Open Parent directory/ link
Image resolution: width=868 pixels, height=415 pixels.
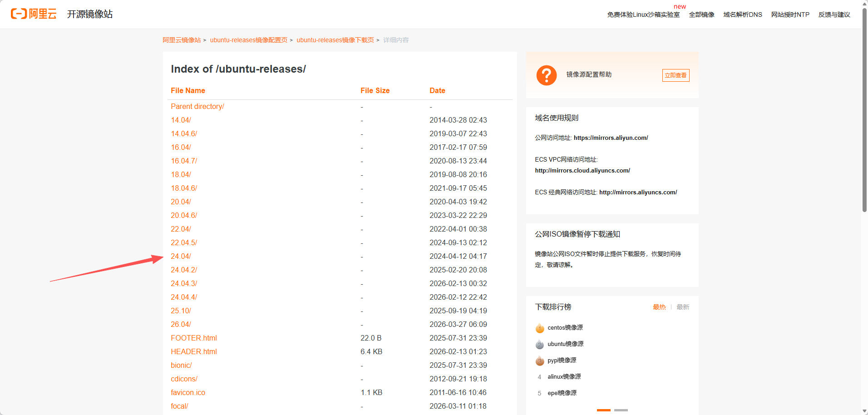197,106
